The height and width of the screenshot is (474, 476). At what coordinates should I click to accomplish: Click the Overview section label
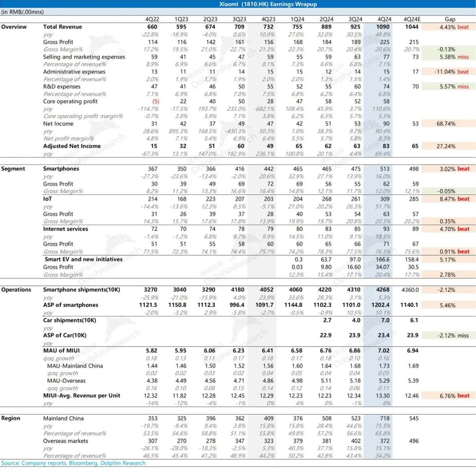(x=14, y=27)
